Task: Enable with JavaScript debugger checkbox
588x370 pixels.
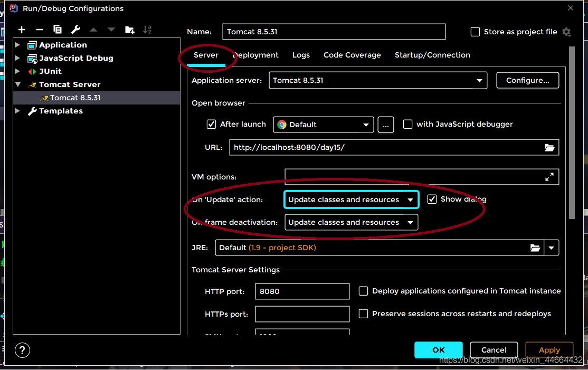Action: 407,124
